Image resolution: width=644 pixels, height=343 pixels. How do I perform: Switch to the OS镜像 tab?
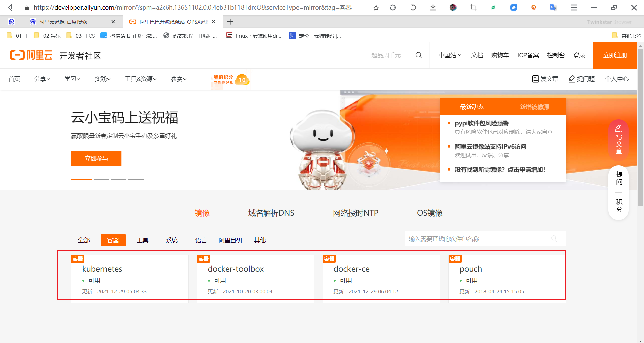tap(430, 213)
